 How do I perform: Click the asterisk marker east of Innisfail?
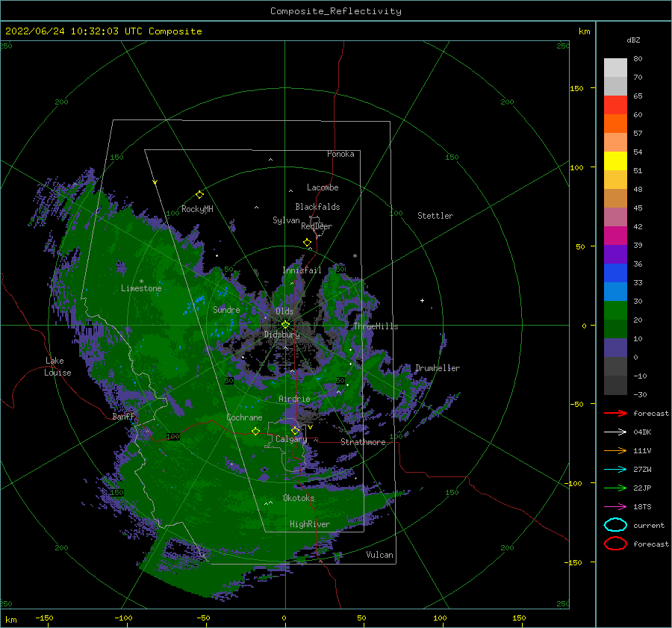pos(355,256)
